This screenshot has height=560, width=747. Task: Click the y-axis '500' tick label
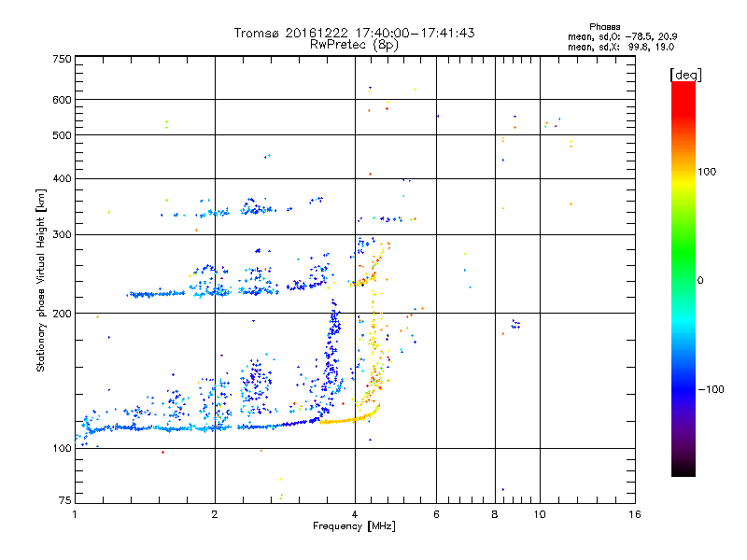click(62, 135)
